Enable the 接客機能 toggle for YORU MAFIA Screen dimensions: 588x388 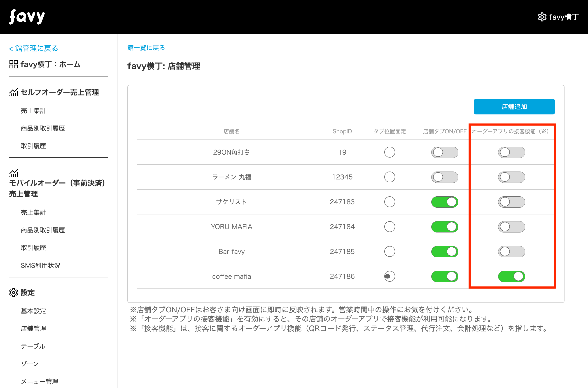pyautogui.click(x=511, y=227)
